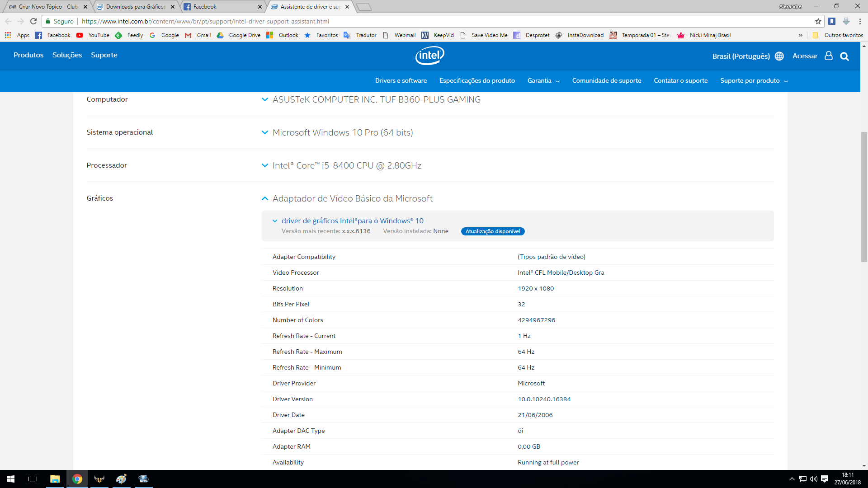The height and width of the screenshot is (488, 868).
Task: Open Chrome menu three dots
Action: pos(860,21)
